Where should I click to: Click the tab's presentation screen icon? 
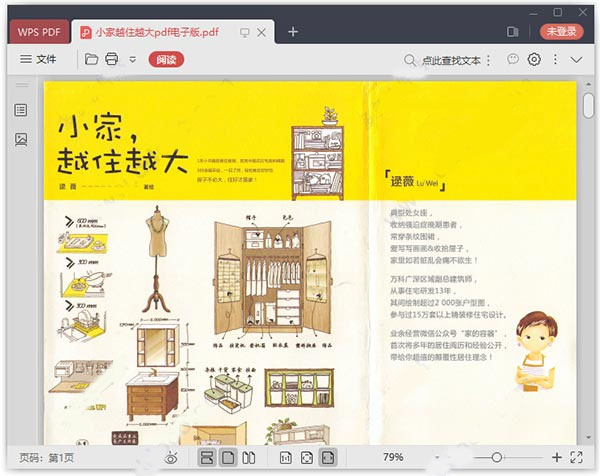point(245,33)
